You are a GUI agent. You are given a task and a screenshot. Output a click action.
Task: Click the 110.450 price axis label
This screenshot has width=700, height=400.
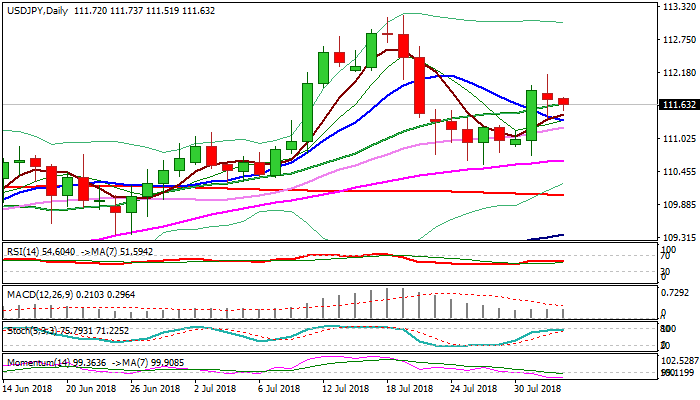click(x=679, y=172)
